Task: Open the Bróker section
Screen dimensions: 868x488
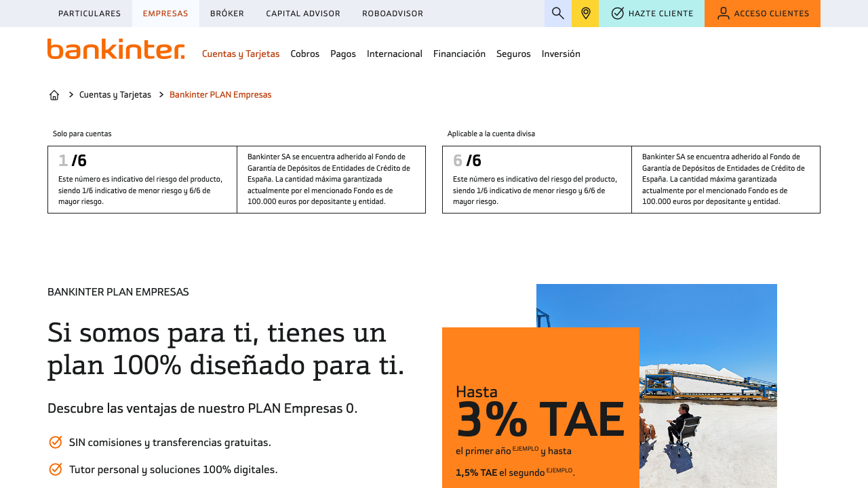Action: 227,14
